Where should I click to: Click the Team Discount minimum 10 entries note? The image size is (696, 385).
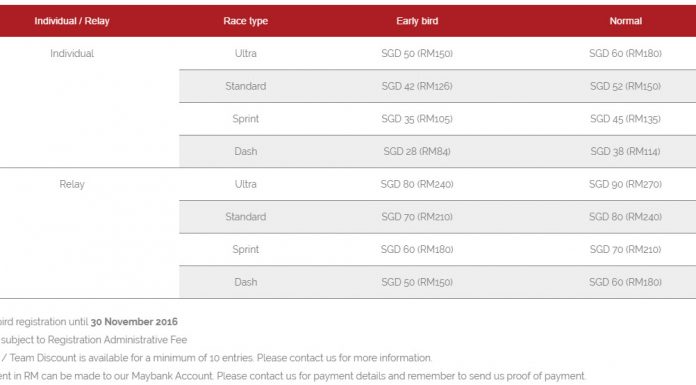point(216,358)
